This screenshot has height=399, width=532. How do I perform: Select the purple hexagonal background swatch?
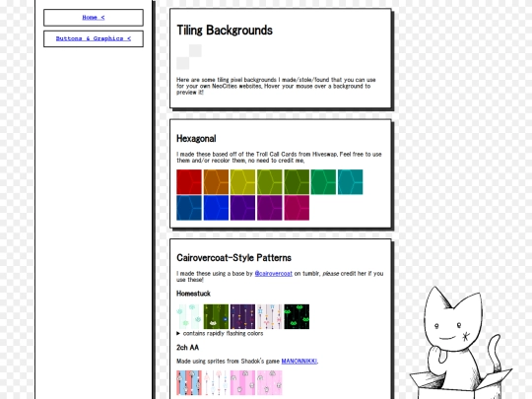pyautogui.click(x=269, y=208)
